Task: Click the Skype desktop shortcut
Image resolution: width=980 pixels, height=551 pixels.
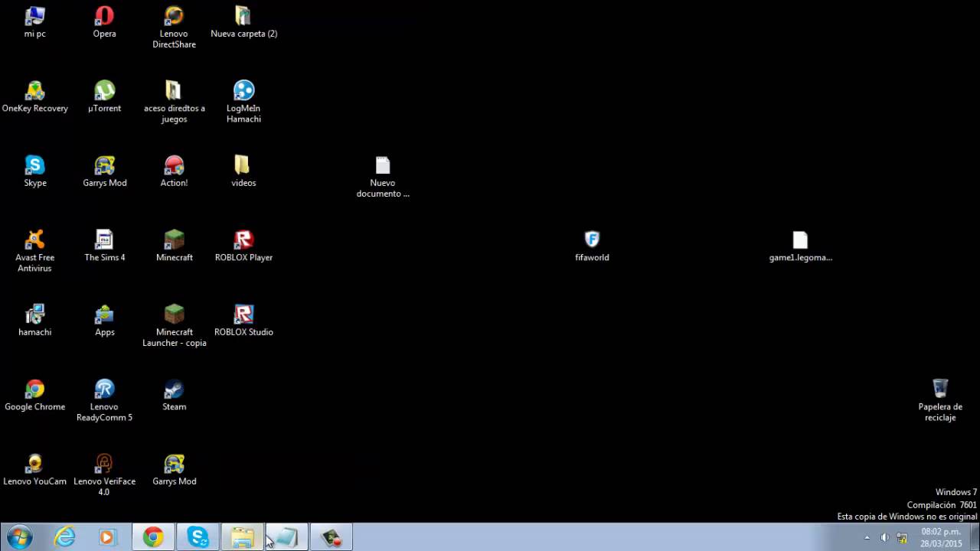Action: (35, 171)
